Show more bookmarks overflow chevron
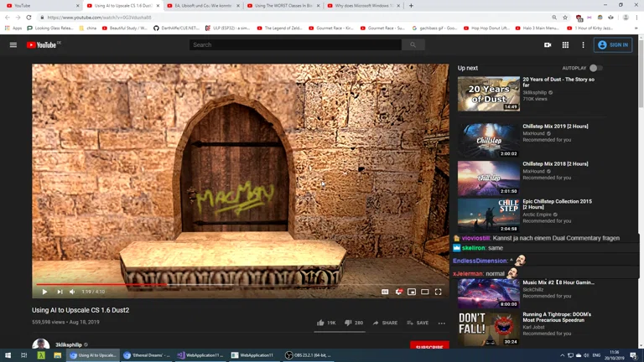The image size is (644, 362). 636,28
